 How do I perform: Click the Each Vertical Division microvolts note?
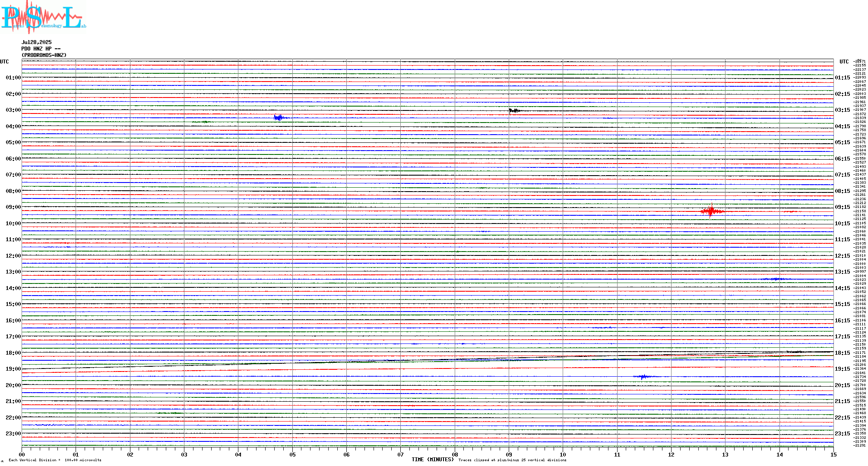click(55, 460)
